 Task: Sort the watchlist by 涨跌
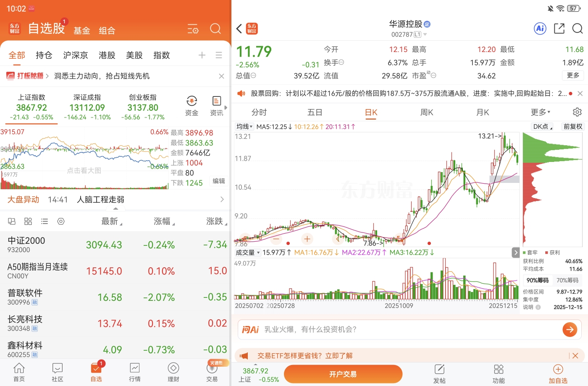tap(217, 222)
